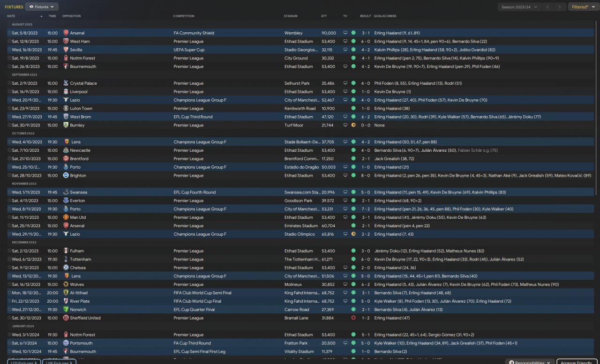The width and height of the screenshot is (600, 364).
Task: Open the U18 Fixtures button
Action: pyautogui.click(x=59, y=362)
